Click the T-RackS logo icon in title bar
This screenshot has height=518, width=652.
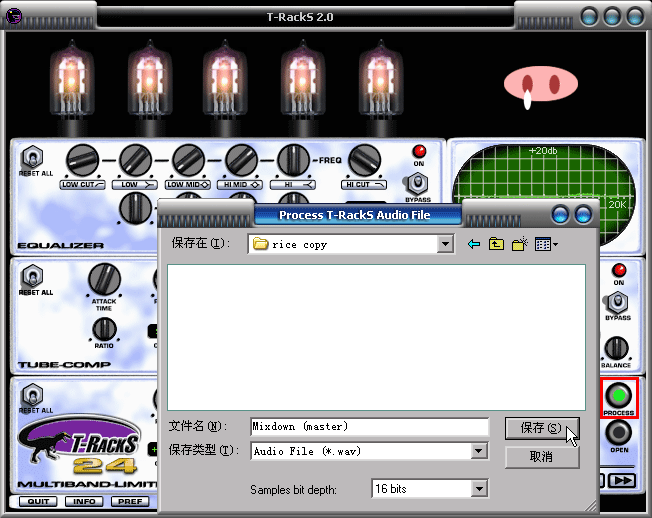14,16
